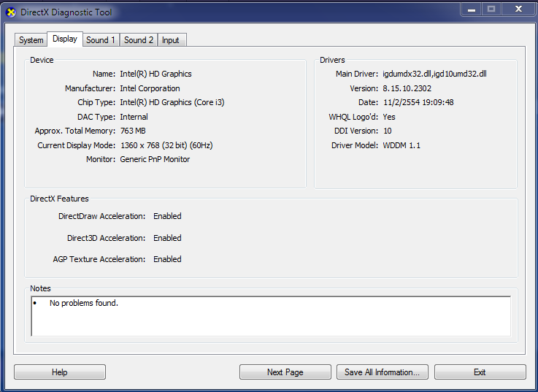Open the Sound 2 tab
Screen dimensions: 538x392
[x=139, y=40]
